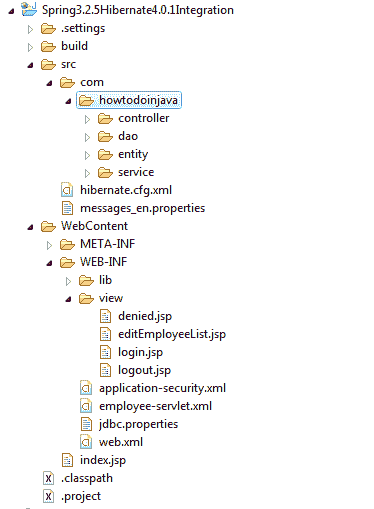
Task: Click the WebContent folder icon
Action: tap(48, 227)
